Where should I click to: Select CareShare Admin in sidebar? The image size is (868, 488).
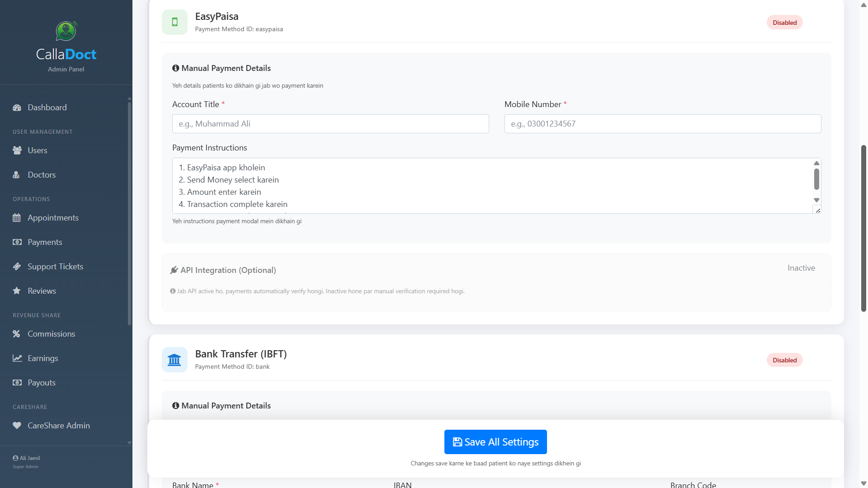(58, 426)
